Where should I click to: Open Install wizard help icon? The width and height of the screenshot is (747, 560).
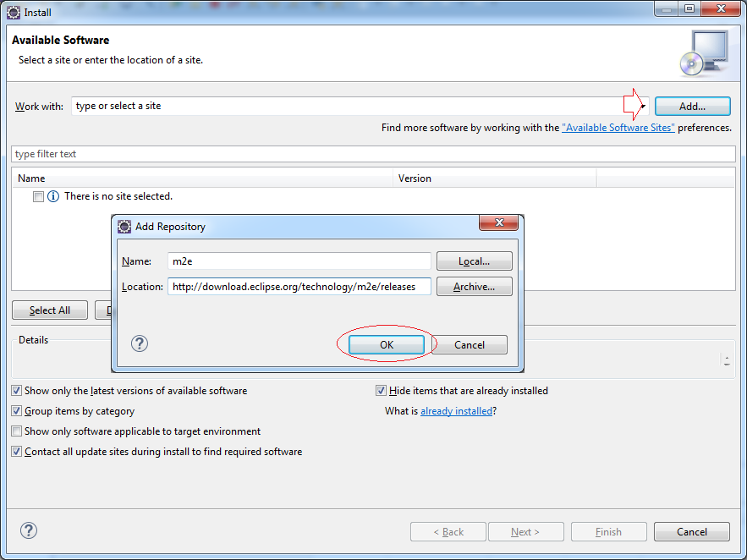(x=29, y=530)
